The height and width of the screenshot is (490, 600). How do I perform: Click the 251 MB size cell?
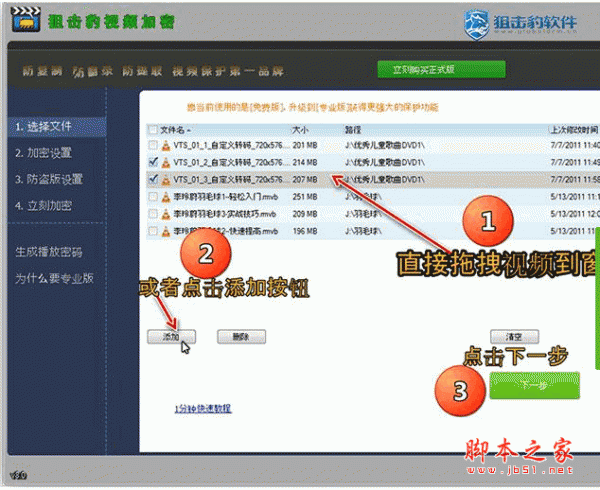pyautogui.click(x=305, y=197)
